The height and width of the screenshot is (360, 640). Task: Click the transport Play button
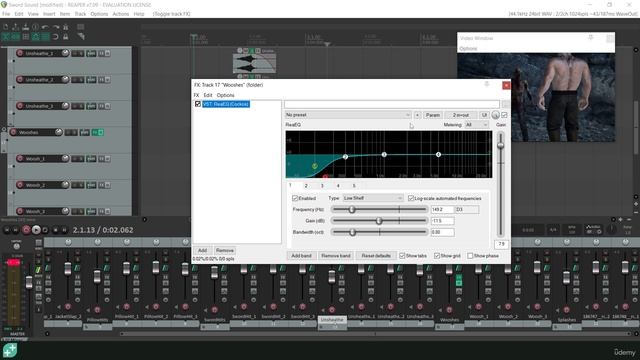[x=36, y=230]
